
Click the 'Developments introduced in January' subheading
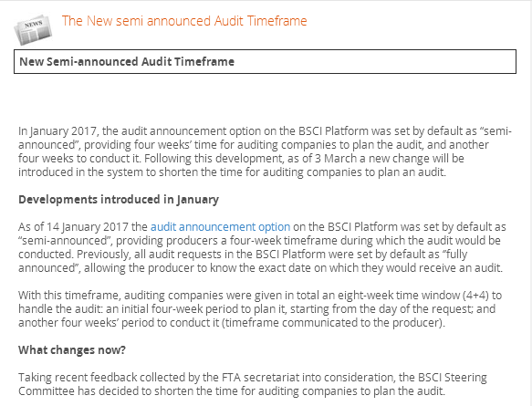tap(119, 200)
